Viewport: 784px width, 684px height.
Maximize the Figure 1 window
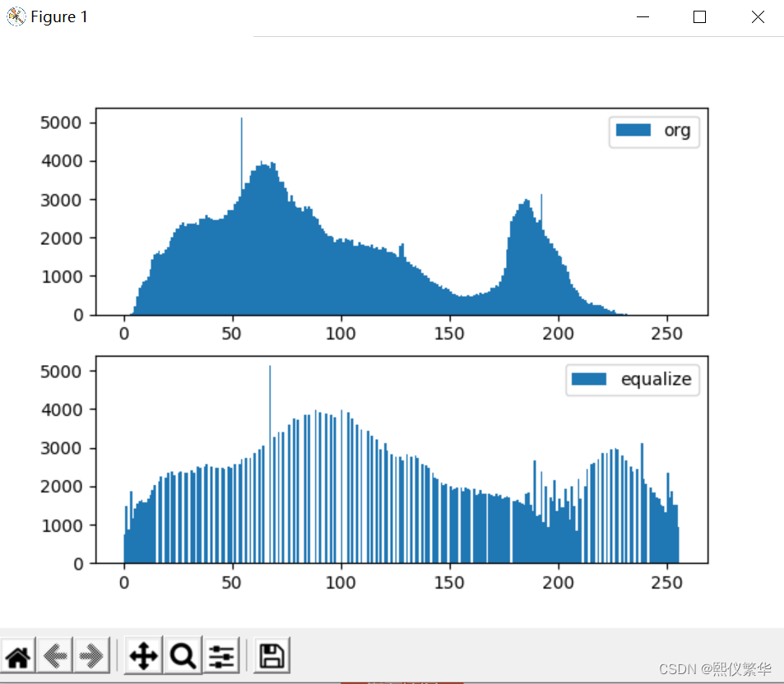699,17
